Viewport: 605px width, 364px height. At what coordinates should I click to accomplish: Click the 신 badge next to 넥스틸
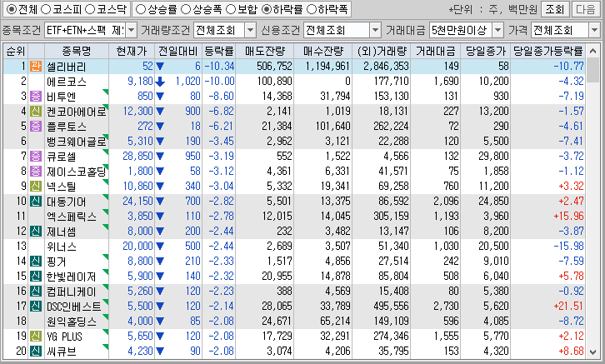click(36, 187)
